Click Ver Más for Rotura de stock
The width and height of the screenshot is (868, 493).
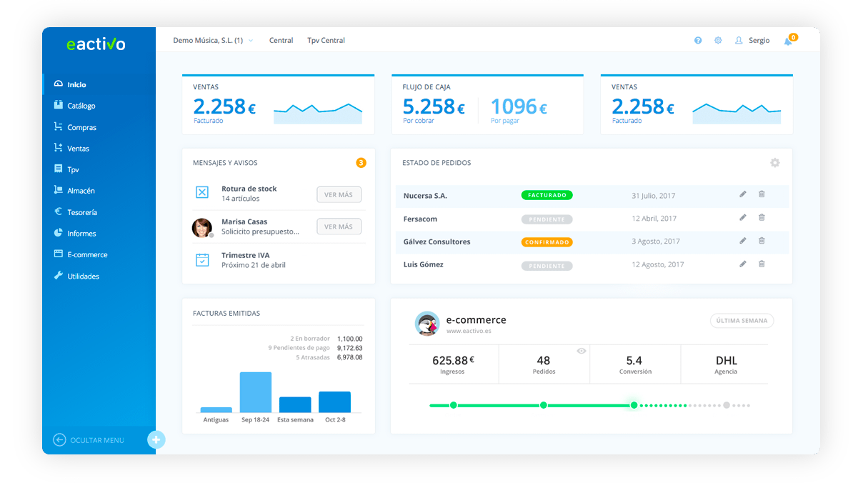(339, 194)
